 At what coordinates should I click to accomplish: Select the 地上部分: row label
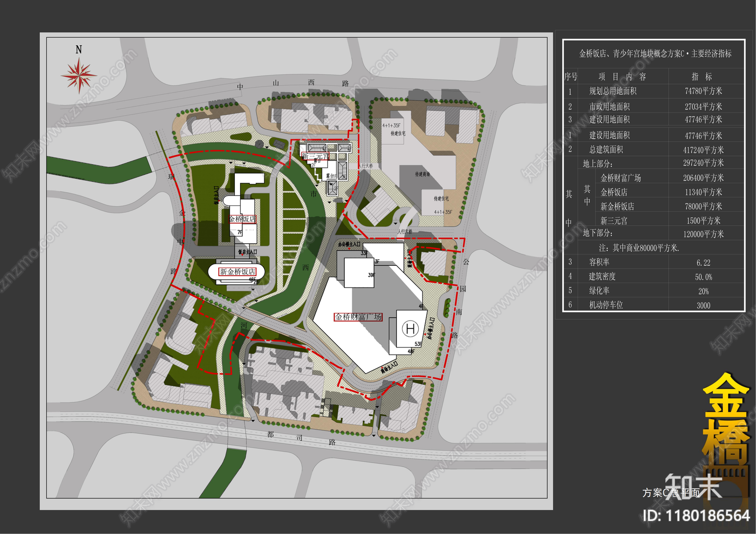(598, 164)
